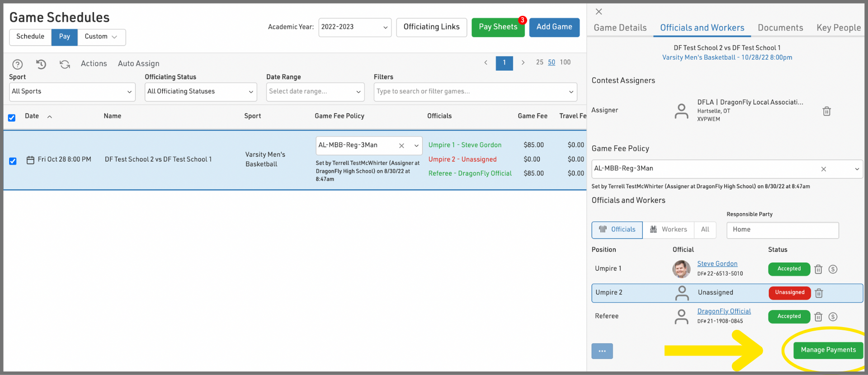Click the help question mark icon
Viewport: 868px width, 375px height.
tap(18, 64)
